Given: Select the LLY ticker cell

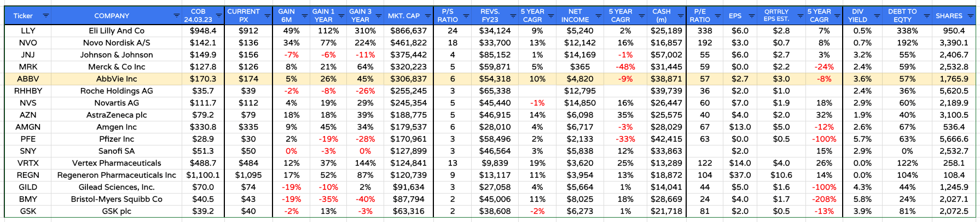Looking at the screenshot, I should tap(28, 31).
